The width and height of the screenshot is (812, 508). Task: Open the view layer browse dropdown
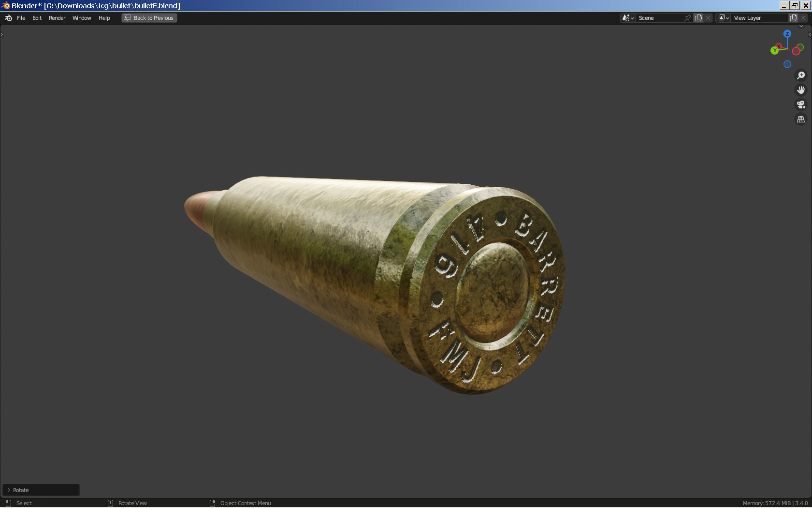coord(723,18)
